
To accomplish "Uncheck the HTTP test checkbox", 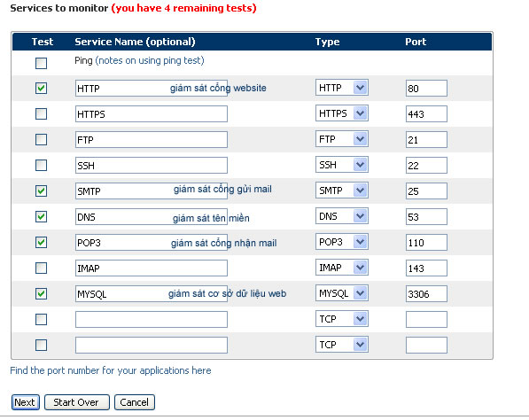I will [41, 89].
